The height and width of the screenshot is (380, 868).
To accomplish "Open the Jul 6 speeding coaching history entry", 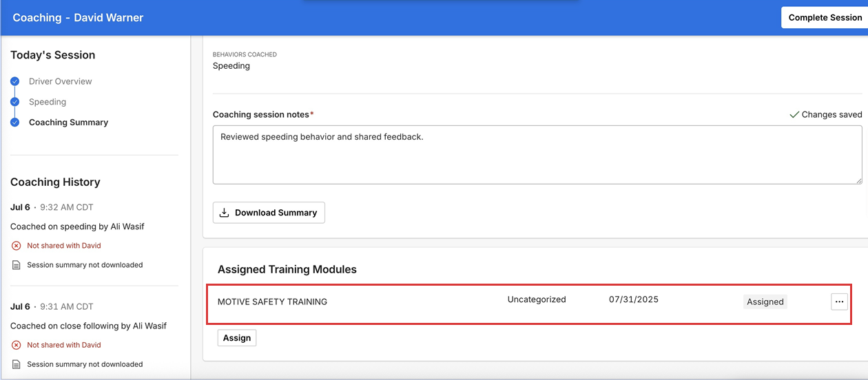I will pyautogui.click(x=77, y=226).
